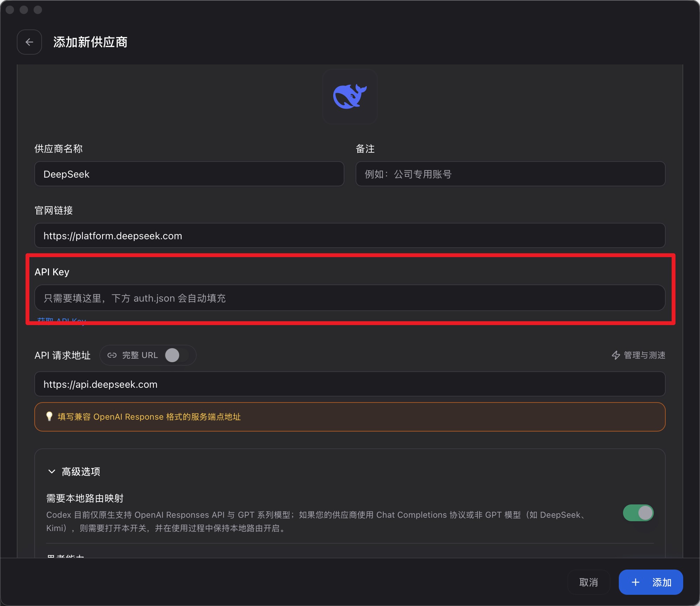Disable the 需要本地路由映射 switch
Viewport: 700px width, 606px height.
[638, 513]
